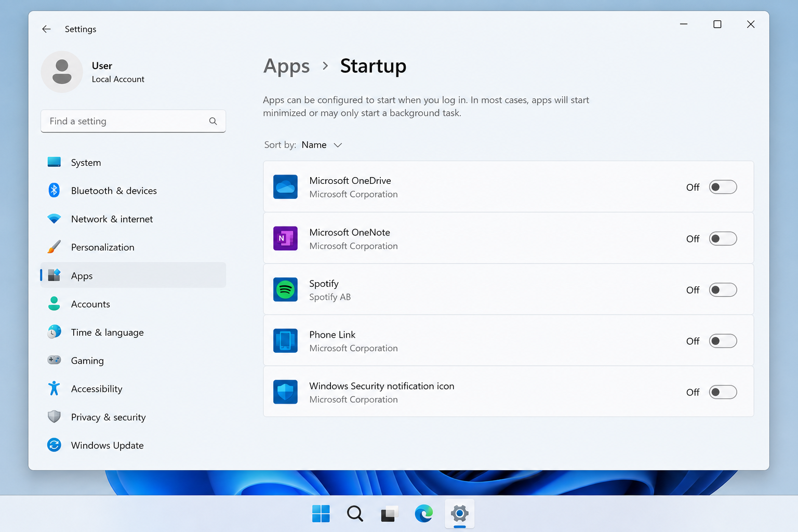Click the Bluetooth icon in sidebar
The image size is (798, 532).
[x=54, y=190]
